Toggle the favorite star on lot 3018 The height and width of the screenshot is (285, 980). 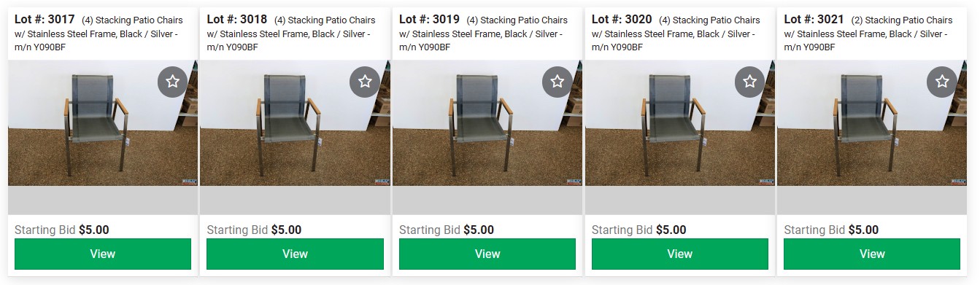click(x=365, y=82)
